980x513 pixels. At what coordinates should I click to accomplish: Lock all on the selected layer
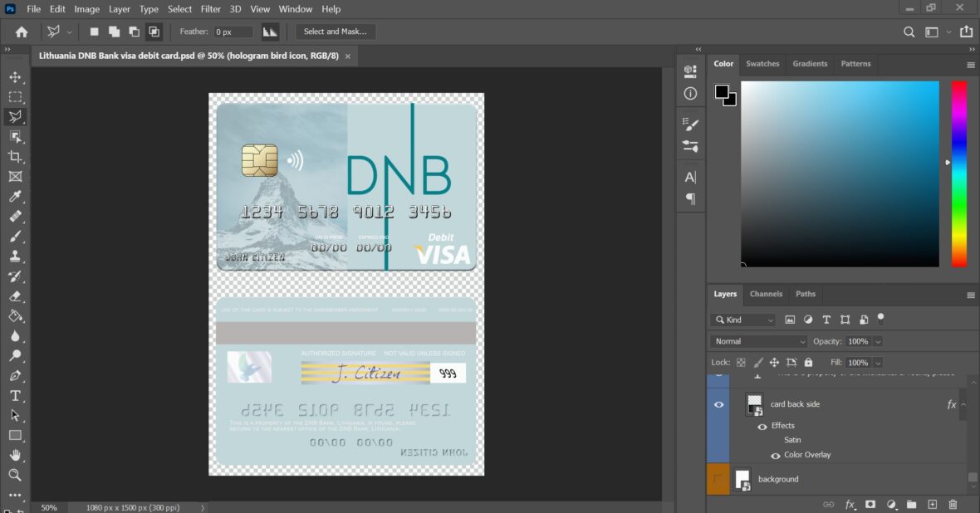point(808,362)
